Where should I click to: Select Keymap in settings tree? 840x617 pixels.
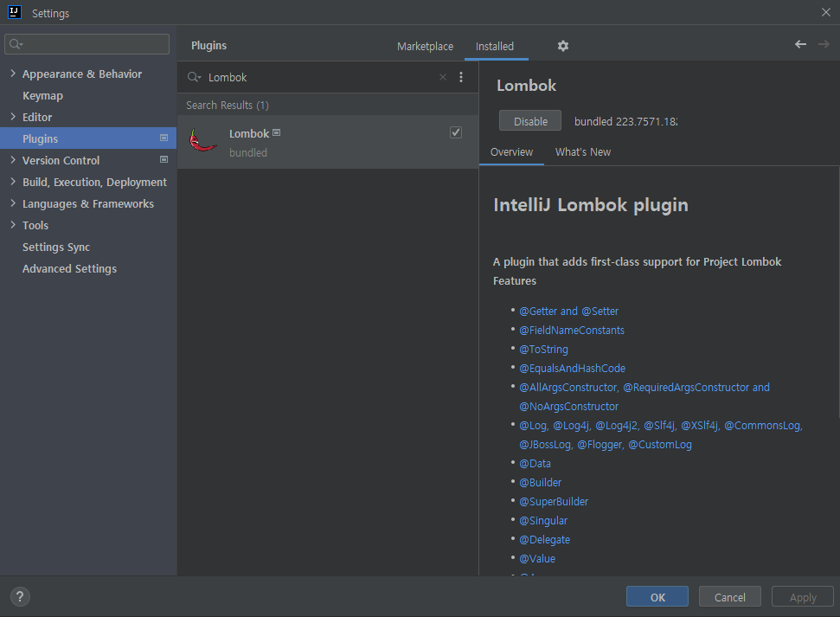[43, 96]
